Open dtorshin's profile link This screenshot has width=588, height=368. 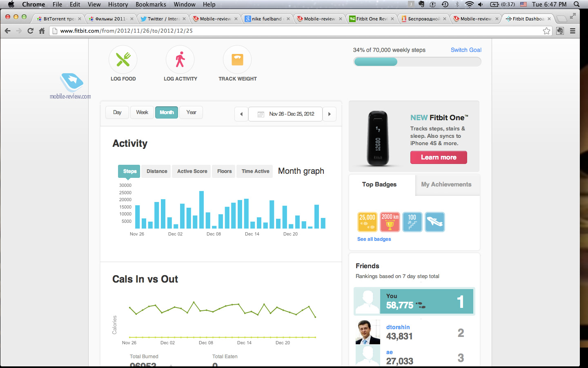pos(398,327)
